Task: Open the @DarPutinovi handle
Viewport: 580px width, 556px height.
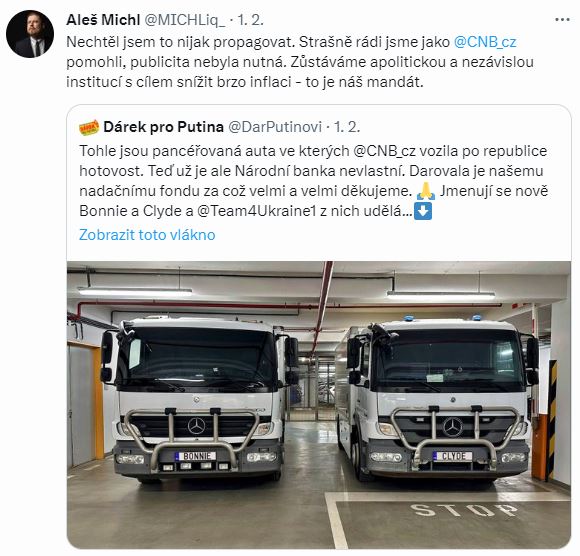Action: 275,127
